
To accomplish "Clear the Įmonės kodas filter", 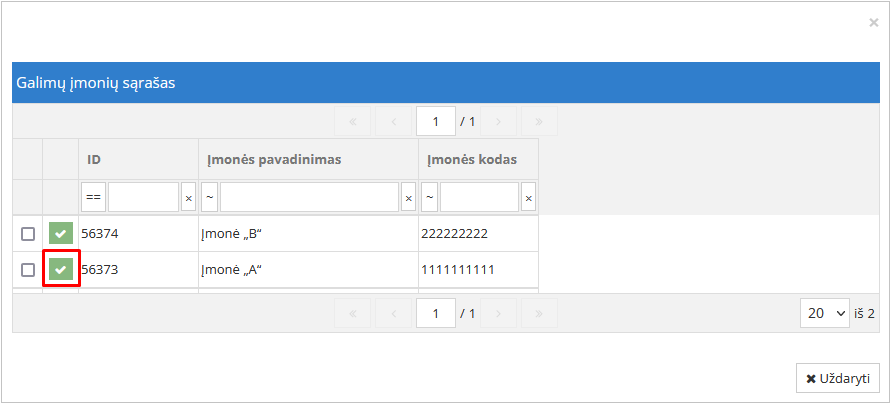I will (528, 198).
